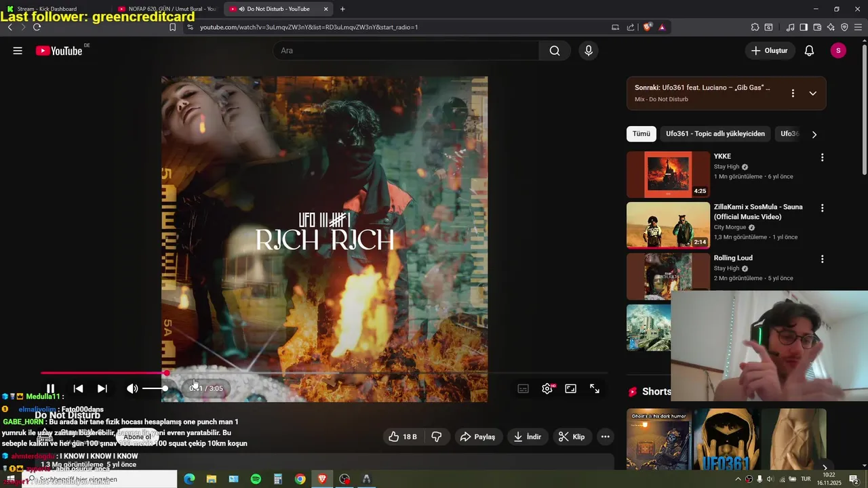Show more filter chips with the right arrow

tap(814, 134)
